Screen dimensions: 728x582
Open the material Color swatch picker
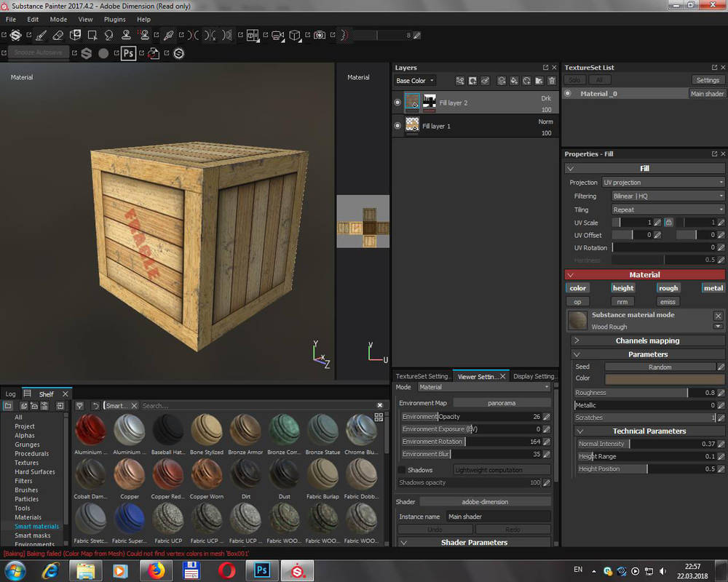pyautogui.click(x=665, y=379)
